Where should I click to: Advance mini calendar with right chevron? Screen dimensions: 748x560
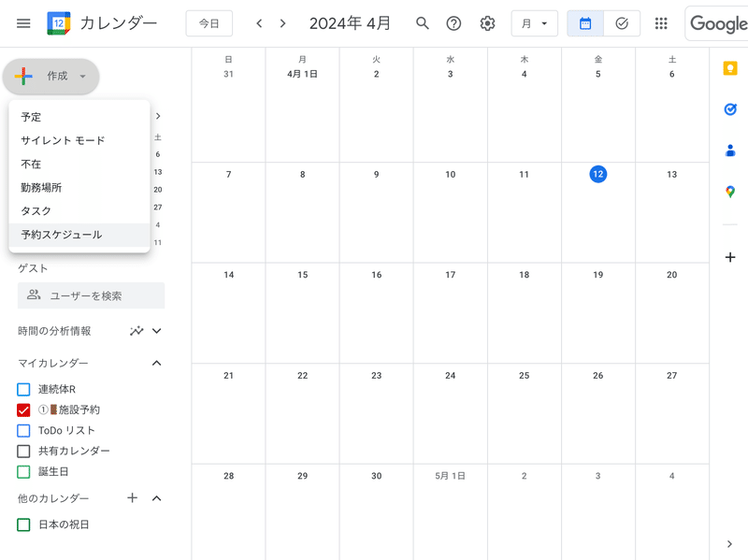[x=158, y=116]
